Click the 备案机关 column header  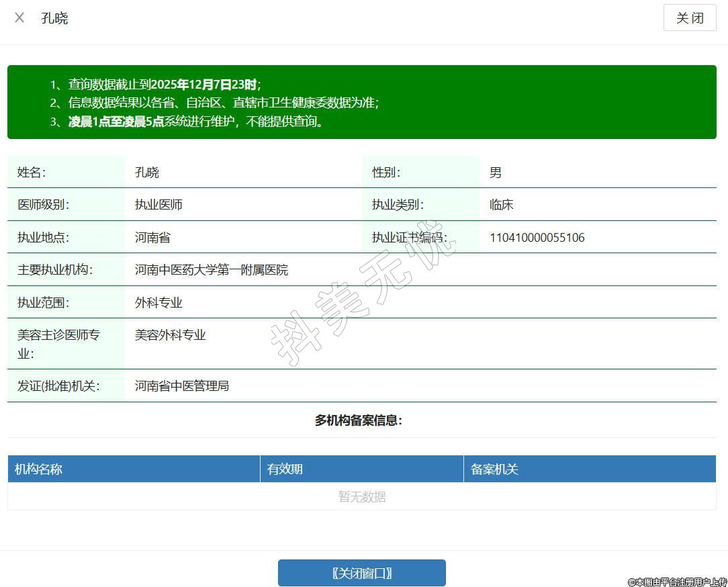pyautogui.click(x=494, y=469)
